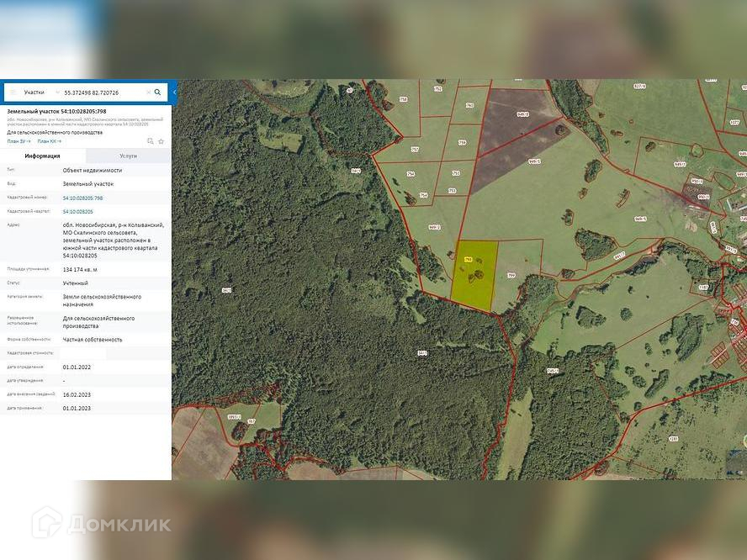Click heading 'Земельный участок 54:10:028205:798'
The width and height of the screenshot is (747, 560).
pyautogui.click(x=56, y=112)
